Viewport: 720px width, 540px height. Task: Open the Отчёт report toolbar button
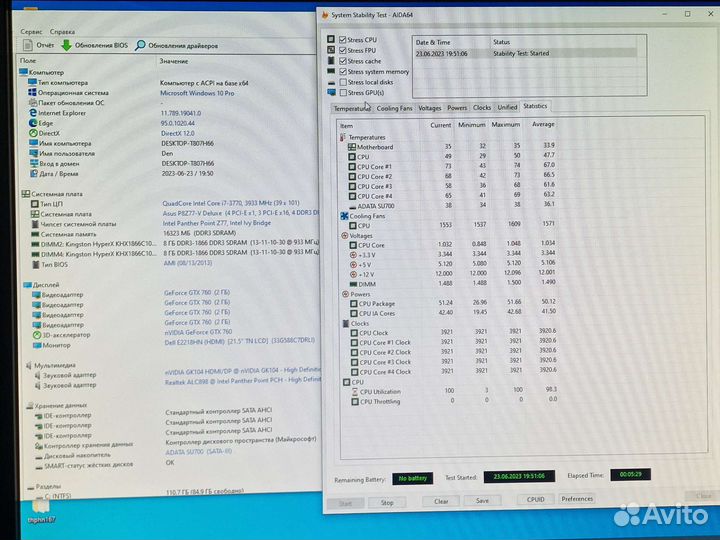(39, 45)
